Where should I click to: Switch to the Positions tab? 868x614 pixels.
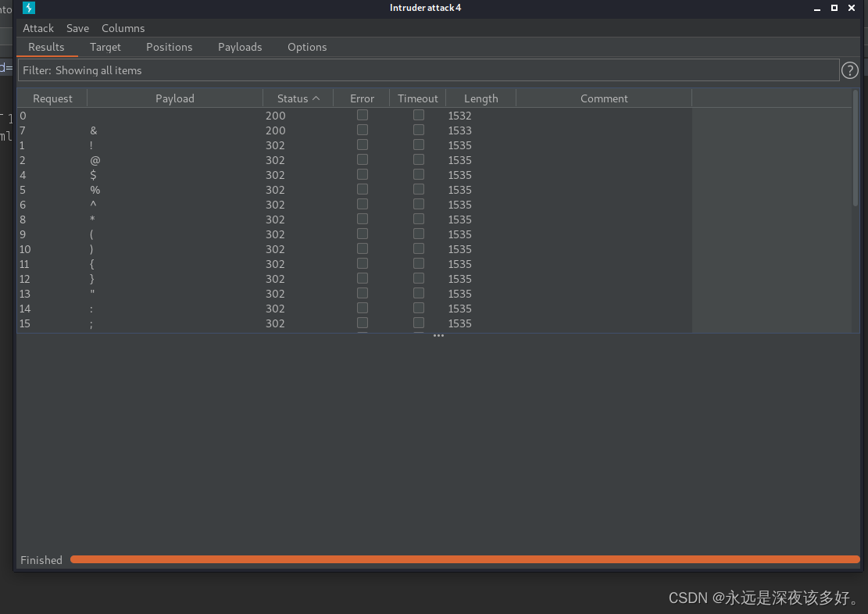point(169,47)
